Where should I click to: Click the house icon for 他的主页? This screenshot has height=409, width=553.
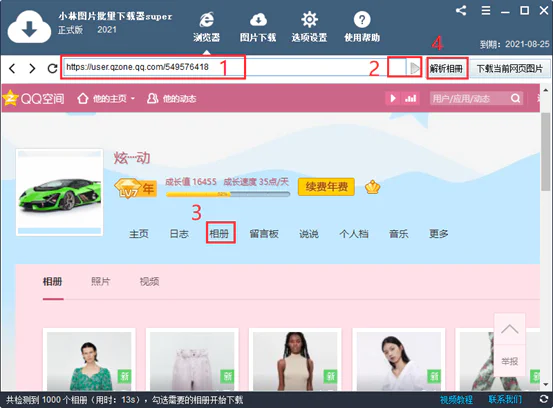(83, 98)
